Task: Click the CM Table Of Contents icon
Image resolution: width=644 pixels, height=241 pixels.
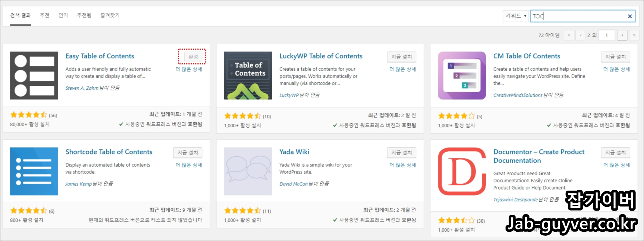Action: pyautogui.click(x=462, y=75)
